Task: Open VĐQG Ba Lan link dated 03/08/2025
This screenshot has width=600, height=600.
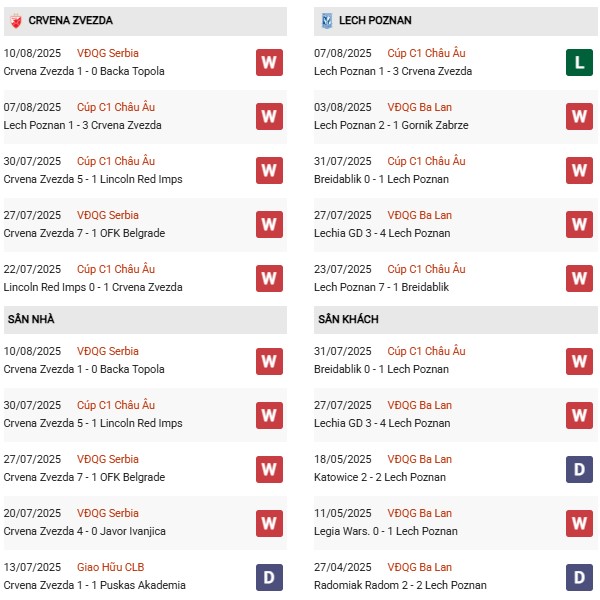Action: pyautogui.click(x=420, y=107)
